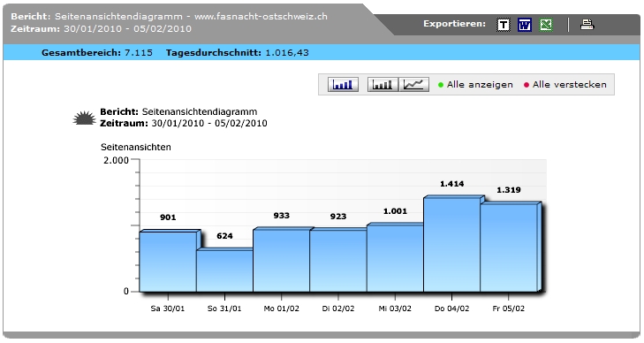Export report to Word document

[x=525, y=25]
